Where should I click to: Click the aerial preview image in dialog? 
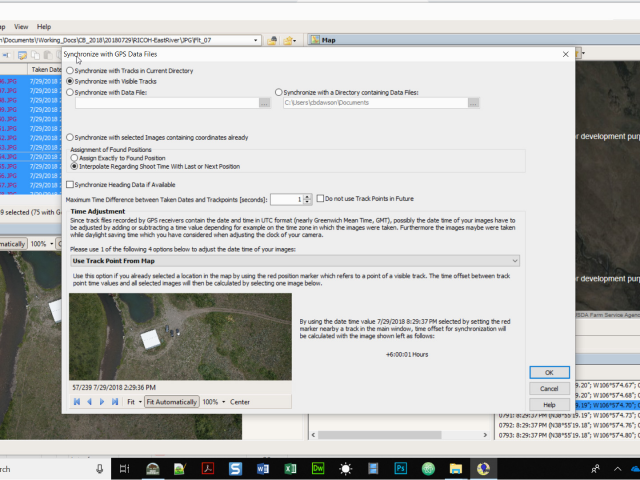click(x=180, y=336)
